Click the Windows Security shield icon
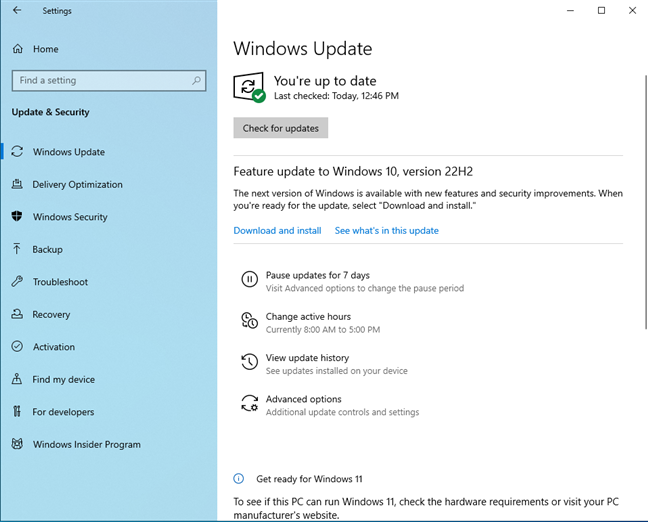Viewport: 648px width, 522px height. [x=17, y=216]
